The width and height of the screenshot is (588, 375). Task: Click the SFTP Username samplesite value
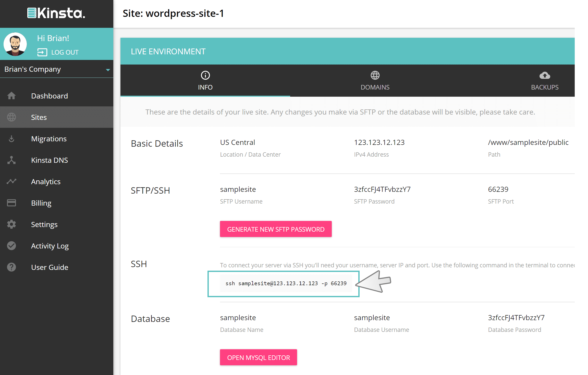point(238,189)
